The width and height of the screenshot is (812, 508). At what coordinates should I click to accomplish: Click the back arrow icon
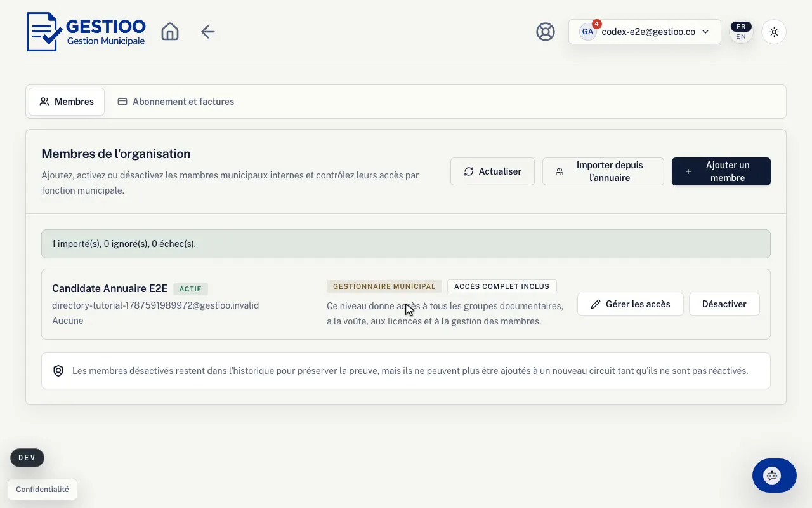208,32
